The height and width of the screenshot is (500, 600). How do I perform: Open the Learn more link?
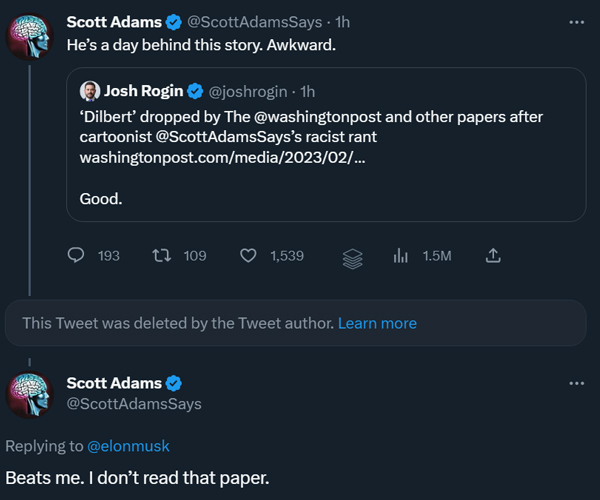[377, 323]
